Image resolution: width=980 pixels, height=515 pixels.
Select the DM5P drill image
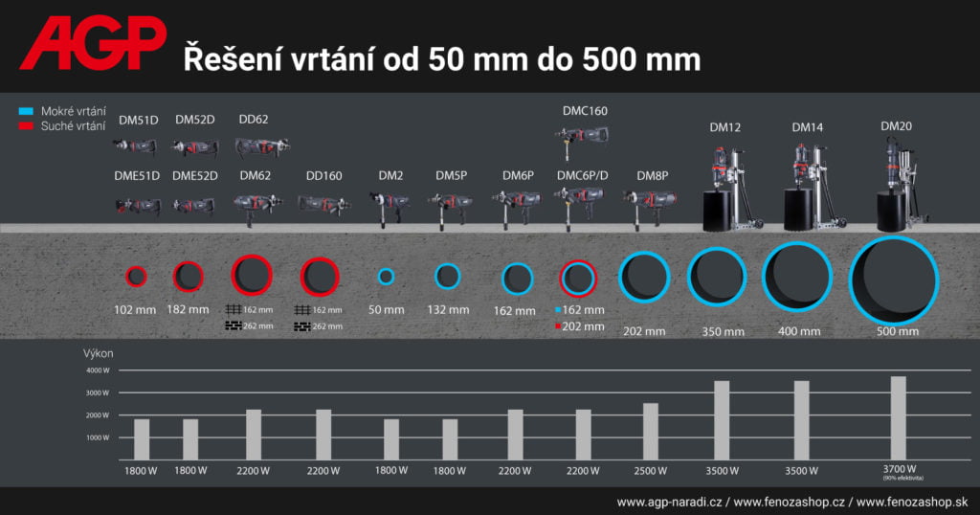pyautogui.click(x=450, y=209)
